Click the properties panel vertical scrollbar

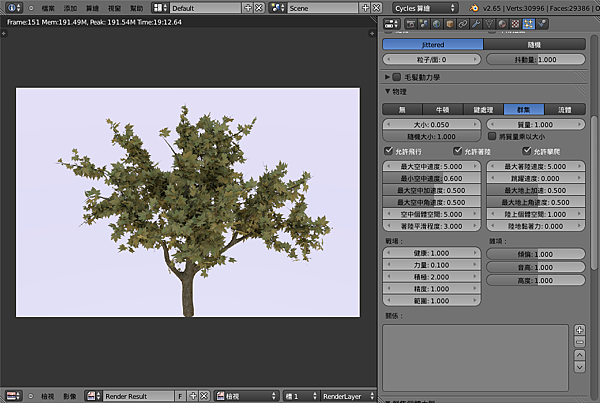(594, 191)
